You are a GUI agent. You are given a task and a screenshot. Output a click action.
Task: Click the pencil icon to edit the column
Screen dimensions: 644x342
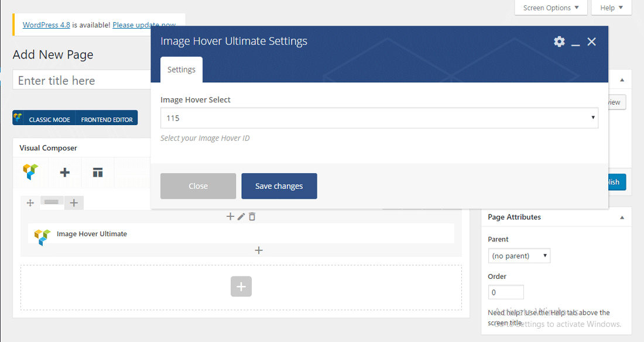(x=241, y=217)
